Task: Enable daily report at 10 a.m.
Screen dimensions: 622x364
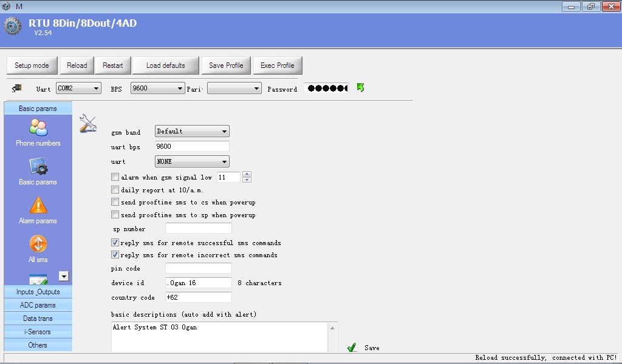Action: [115, 190]
